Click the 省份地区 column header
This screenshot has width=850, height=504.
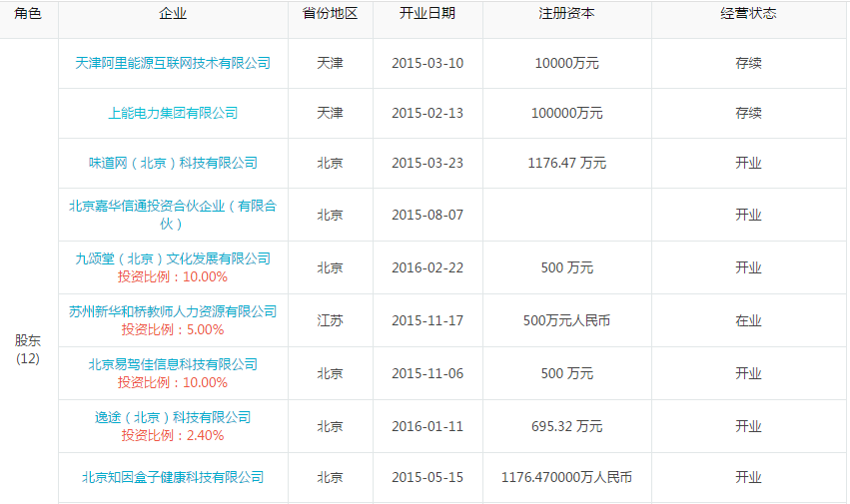tap(331, 14)
